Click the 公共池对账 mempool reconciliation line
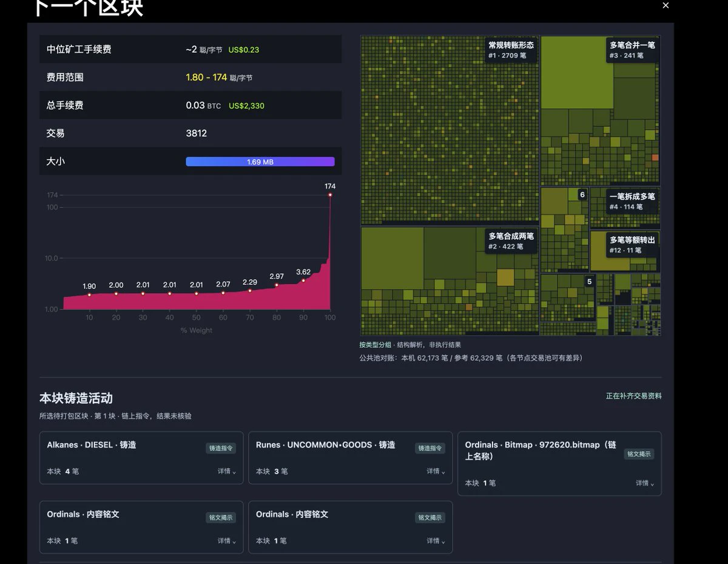This screenshot has width=728, height=564. 471,358
